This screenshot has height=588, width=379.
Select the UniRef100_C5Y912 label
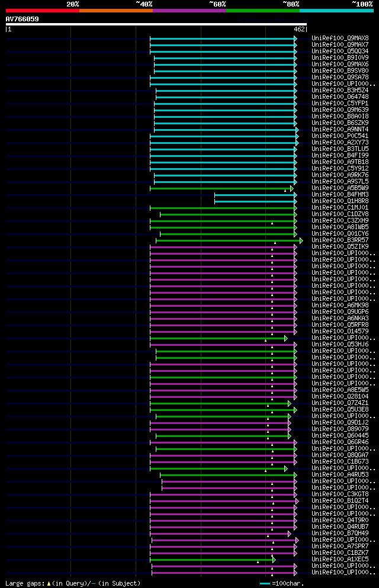click(x=340, y=168)
